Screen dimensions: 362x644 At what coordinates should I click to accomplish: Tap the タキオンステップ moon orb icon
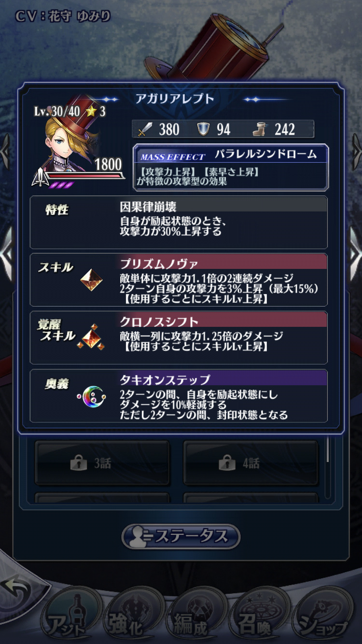[x=91, y=397]
